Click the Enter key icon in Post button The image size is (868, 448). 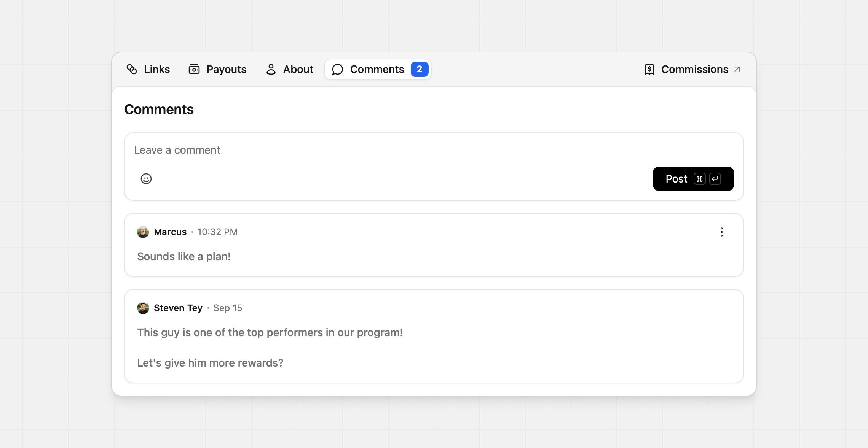(x=715, y=179)
